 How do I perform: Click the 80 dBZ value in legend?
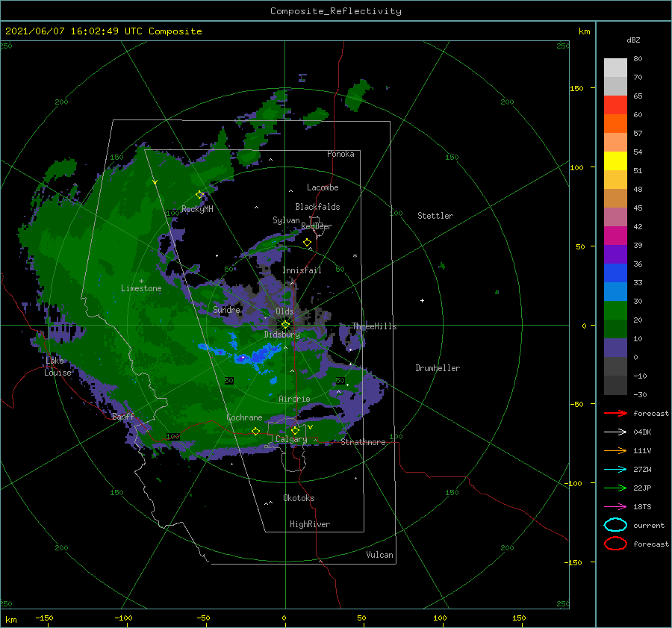(638, 59)
